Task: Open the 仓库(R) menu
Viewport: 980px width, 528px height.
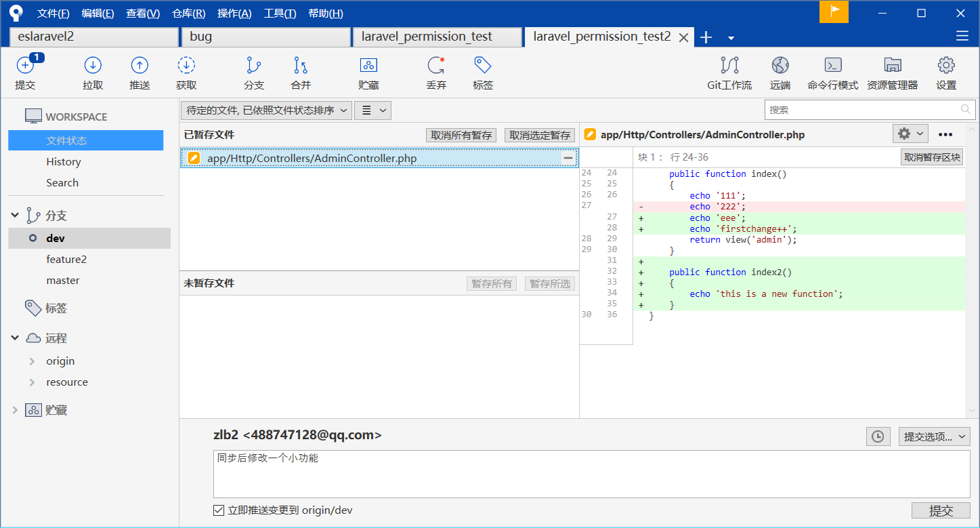Action: (188, 14)
